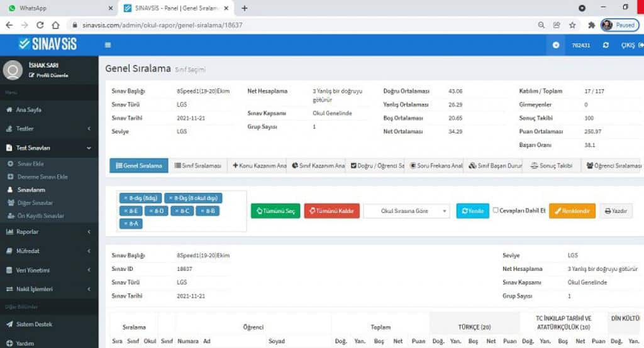Enable Cevapları Dahil Et checkbox
The width and height of the screenshot is (644, 348).
496,210
